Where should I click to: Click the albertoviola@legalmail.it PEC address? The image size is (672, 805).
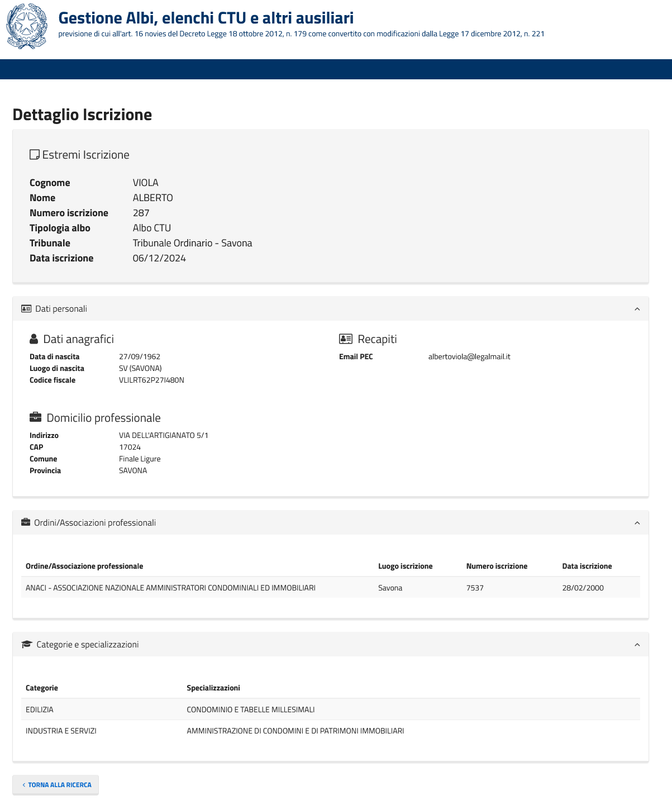pos(469,356)
